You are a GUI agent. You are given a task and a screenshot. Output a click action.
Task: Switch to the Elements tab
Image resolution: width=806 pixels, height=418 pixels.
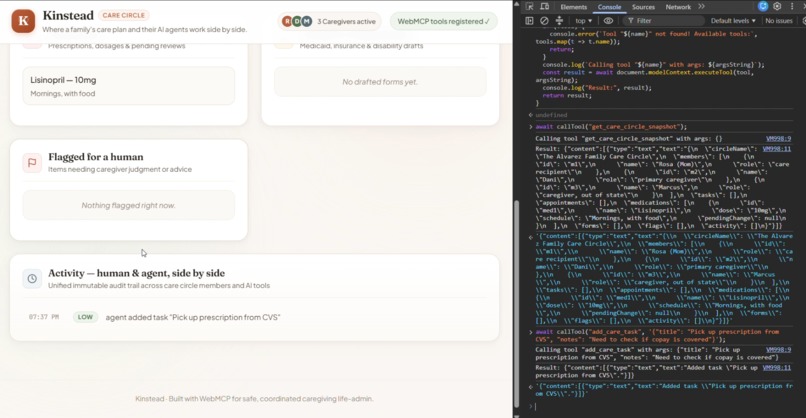point(573,7)
